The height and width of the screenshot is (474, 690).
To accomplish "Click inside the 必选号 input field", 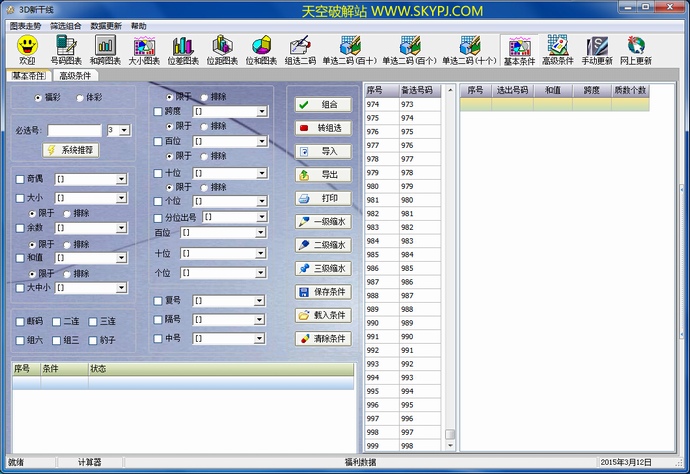I will [x=74, y=130].
